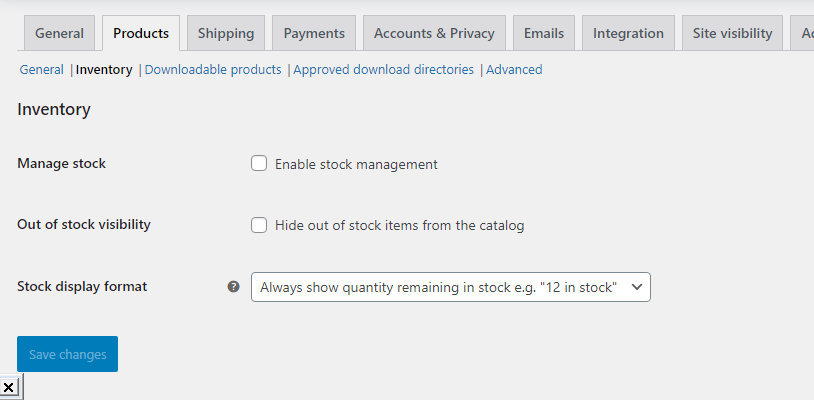Screen dimensions: 814x400
Task: Enable stock management checkbox
Action: [x=259, y=164]
